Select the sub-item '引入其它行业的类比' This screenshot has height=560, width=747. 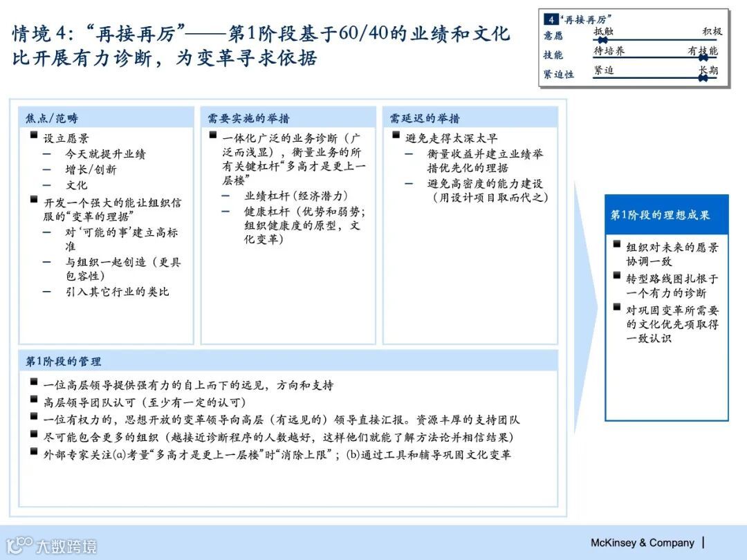click(x=117, y=292)
